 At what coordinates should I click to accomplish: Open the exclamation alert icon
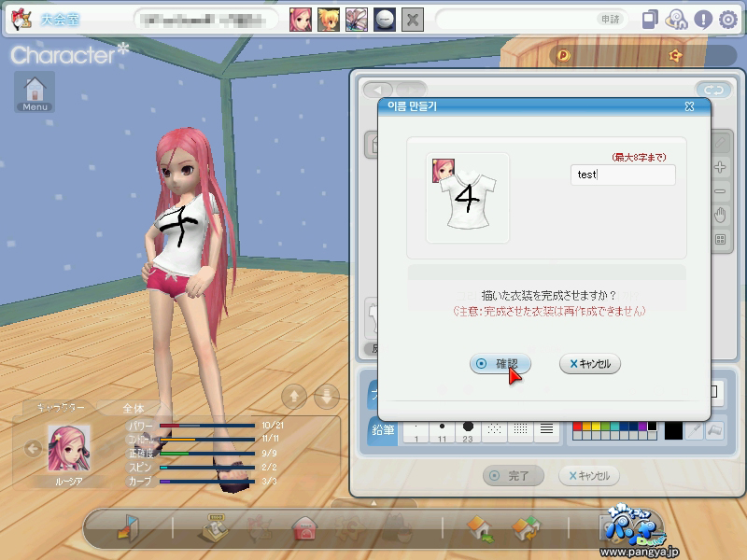(703, 20)
